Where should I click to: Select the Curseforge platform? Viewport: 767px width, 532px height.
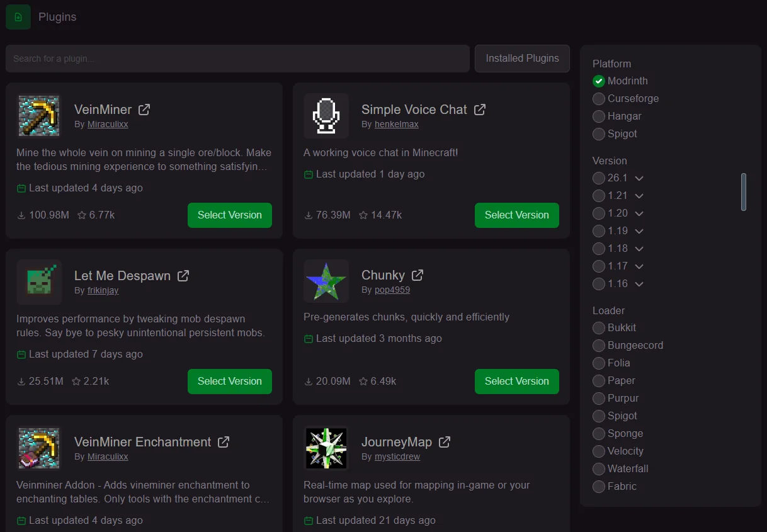click(x=599, y=99)
